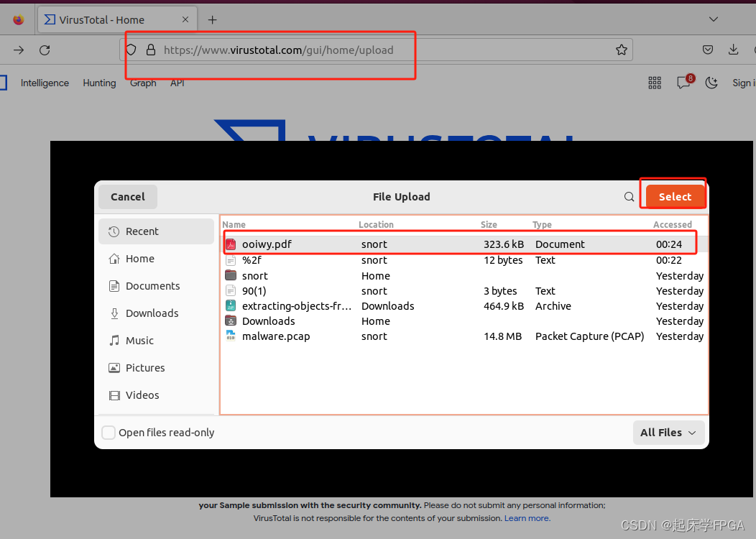Viewport: 756px width, 539px height.
Task: Click the 323.6 kB size cell
Action: 504,244
